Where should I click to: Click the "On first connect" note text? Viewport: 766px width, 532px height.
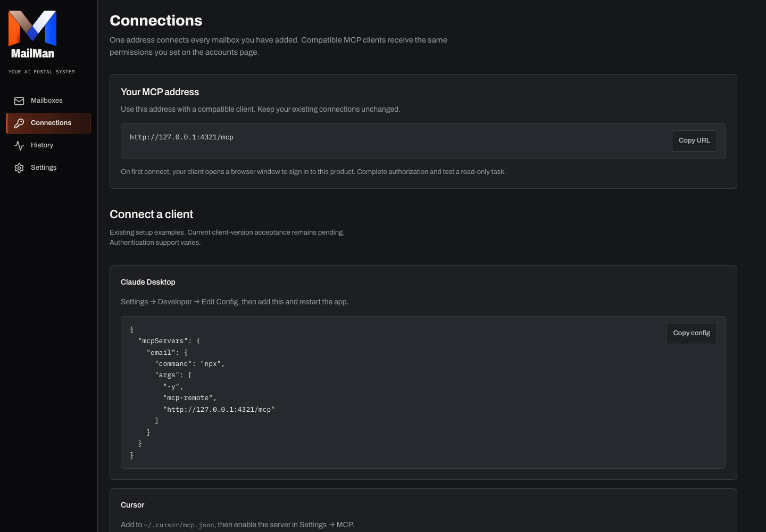[x=313, y=172]
